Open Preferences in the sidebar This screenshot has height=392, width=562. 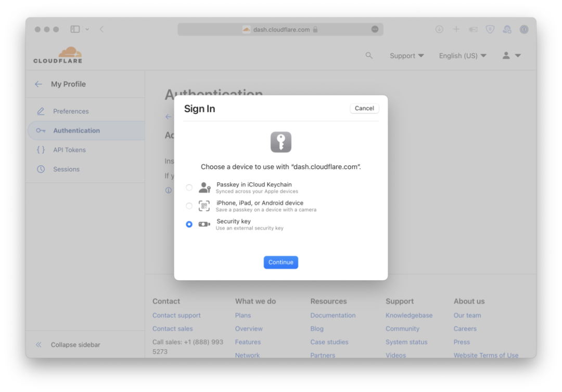coord(71,111)
